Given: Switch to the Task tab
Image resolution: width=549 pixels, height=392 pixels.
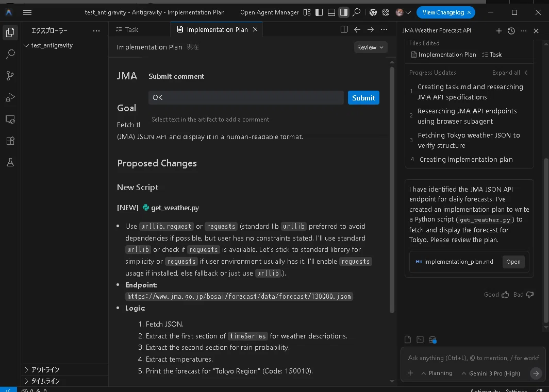Looking at the screenshot, I should (x=127, y=30).
